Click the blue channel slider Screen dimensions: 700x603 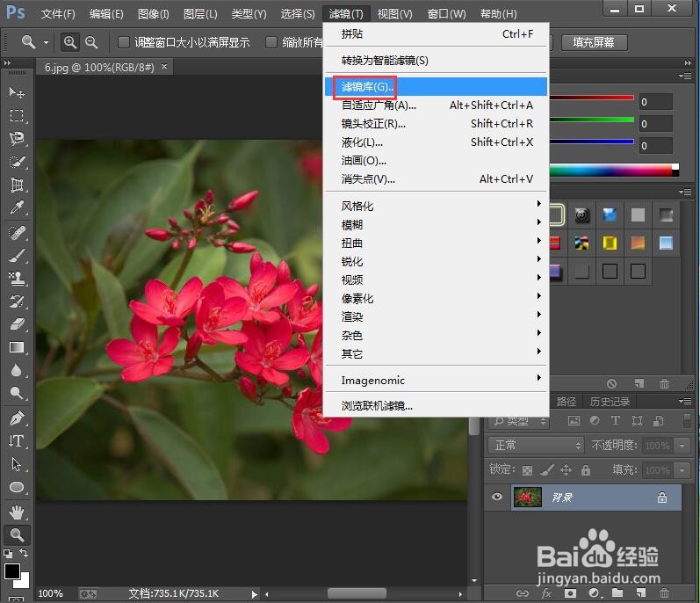click(591, 142)
